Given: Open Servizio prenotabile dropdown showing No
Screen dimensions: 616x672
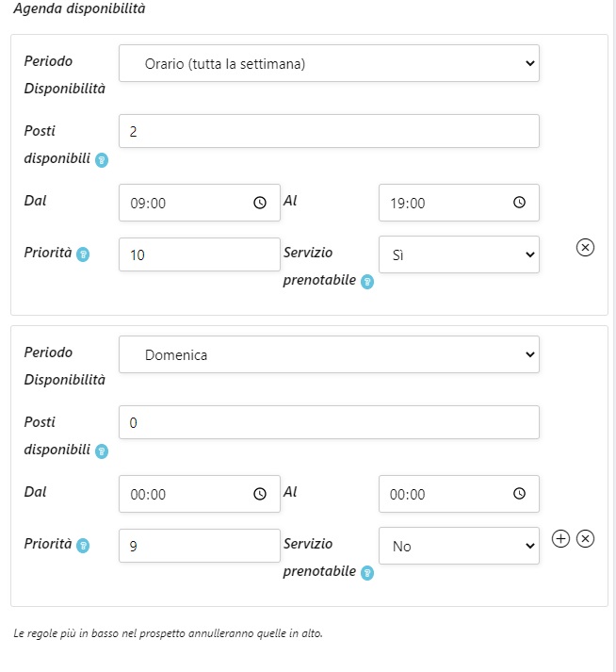Looking at the screenshot, I should (459, 546).
